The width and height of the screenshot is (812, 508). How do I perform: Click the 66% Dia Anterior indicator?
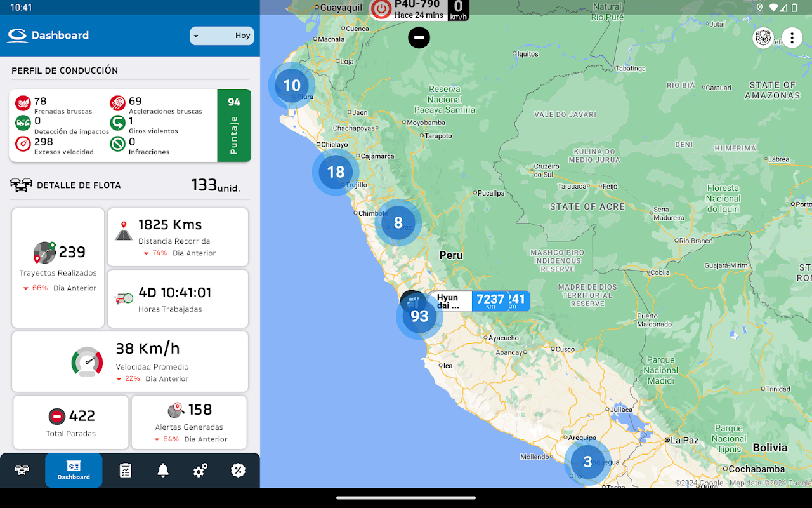pos(60,288)
